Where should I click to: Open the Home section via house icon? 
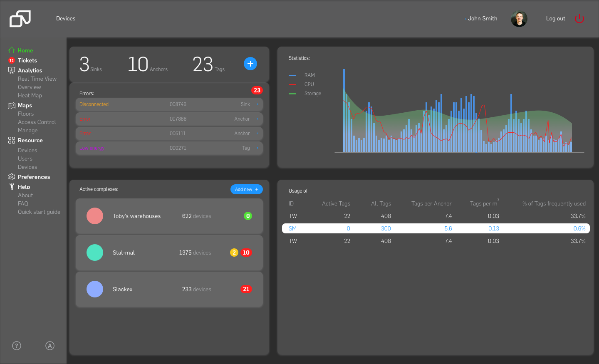click(x=12, y=50)
